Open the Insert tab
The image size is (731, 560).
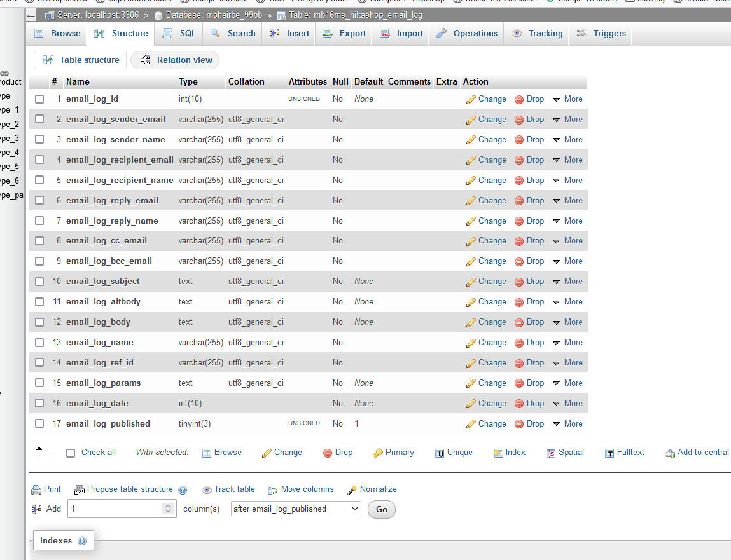289,34
